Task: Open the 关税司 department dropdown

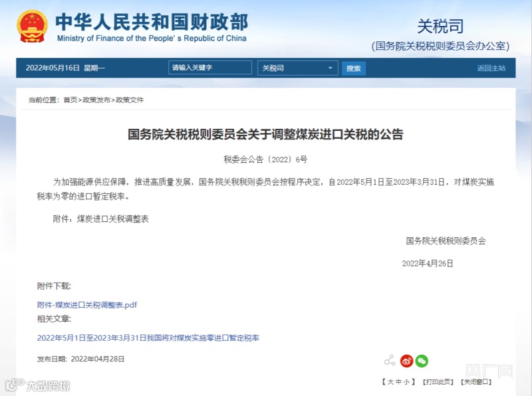Action: [x=297, y=68]
